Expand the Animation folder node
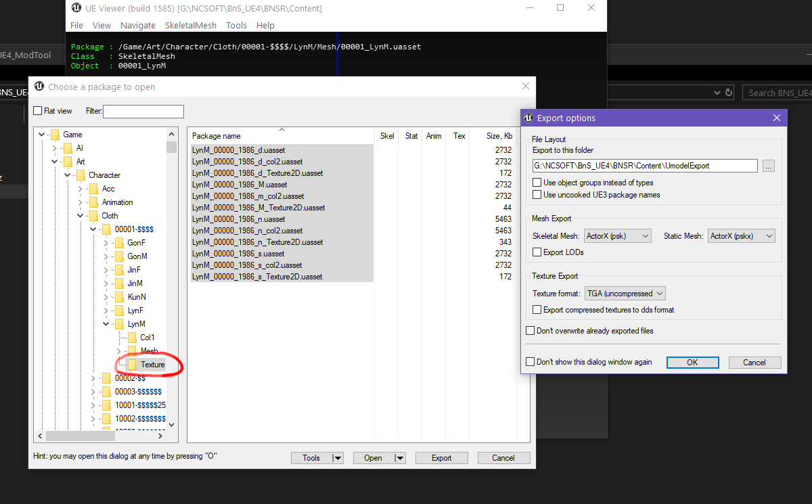Screen dimensions: 812x504 (81, 202)
